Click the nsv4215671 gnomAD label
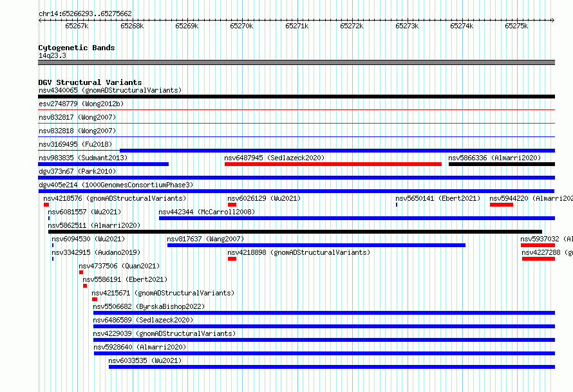573x392 pixels. (x=163, y=293)
